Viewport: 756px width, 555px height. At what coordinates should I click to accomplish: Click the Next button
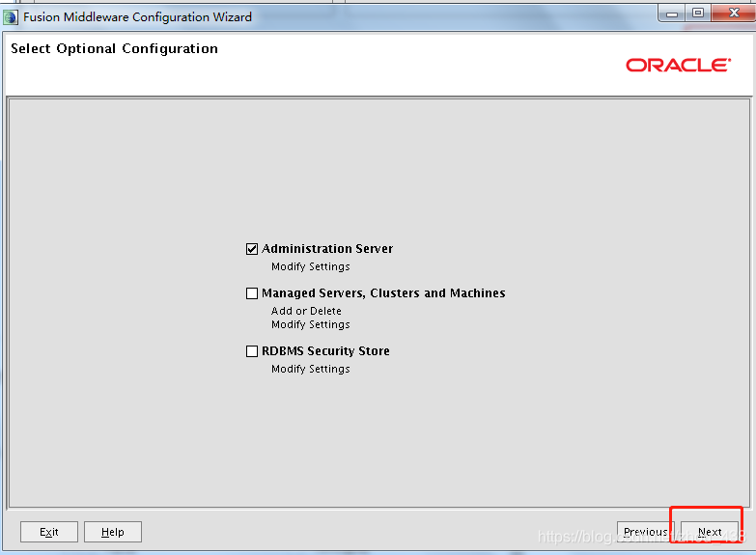coord(710,532)
